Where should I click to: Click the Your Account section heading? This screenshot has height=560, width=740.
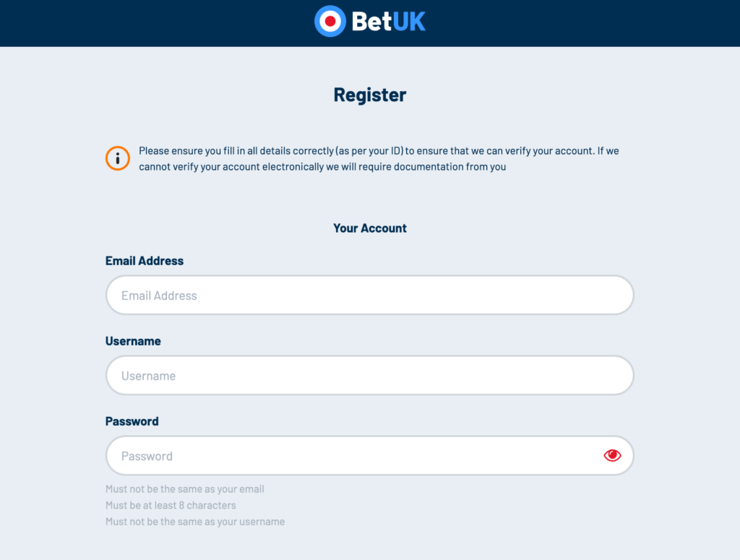click(x=369, y=228)
